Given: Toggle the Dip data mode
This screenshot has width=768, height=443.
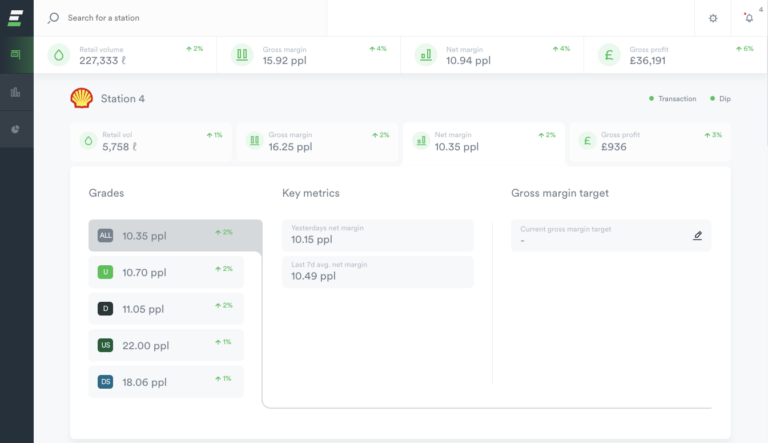Looking at the screenshot, I should tap(719, 99).
